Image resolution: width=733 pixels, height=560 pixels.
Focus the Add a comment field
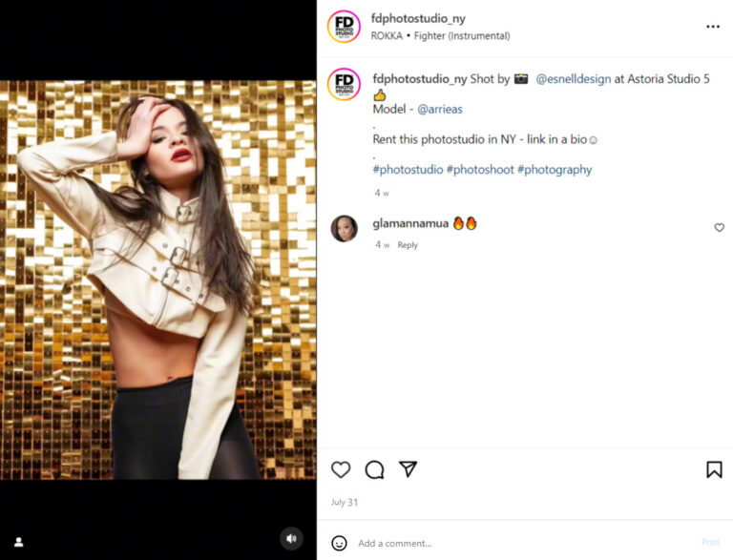pyautogui.click(x=515, y=543)
